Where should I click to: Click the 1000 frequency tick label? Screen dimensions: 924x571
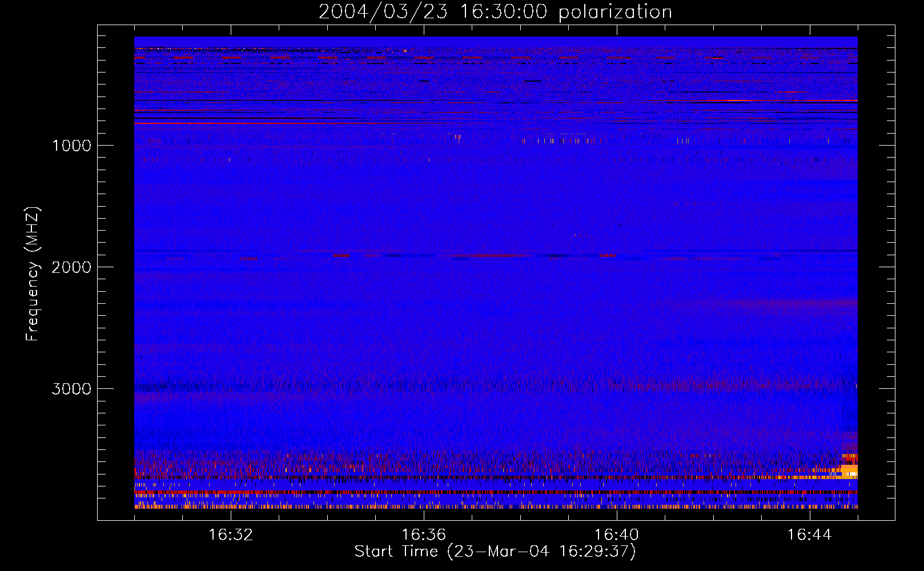coord(71,146)
